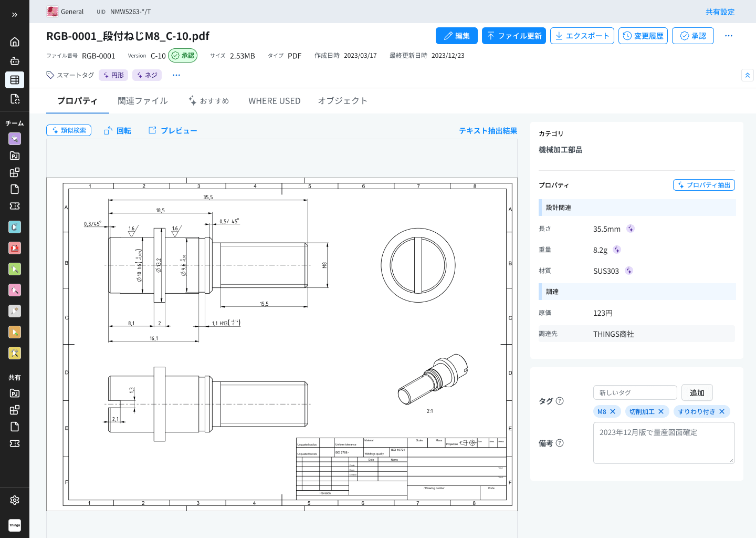Click the ネジ smart tag
The width and height of the screenshot is (756, 538).
[147, 75]
